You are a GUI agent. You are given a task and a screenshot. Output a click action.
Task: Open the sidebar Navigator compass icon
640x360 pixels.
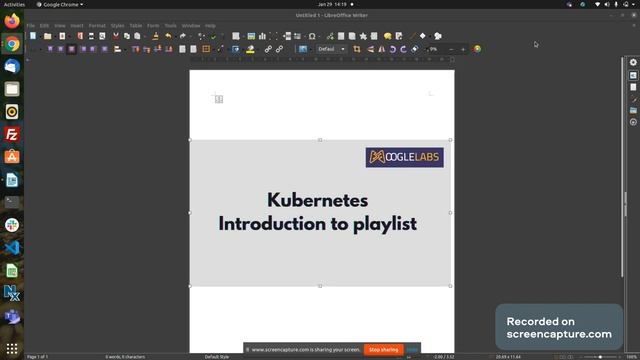tap(633, 122)
